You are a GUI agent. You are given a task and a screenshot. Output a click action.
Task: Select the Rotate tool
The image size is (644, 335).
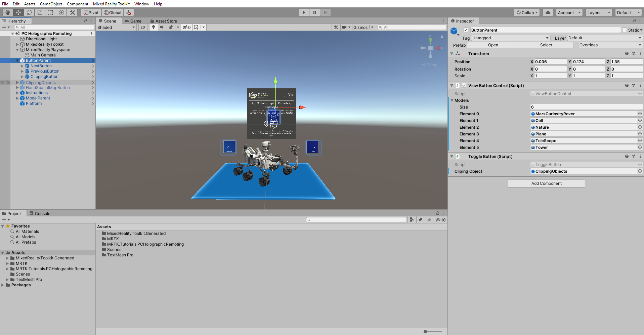coord(29,12)
